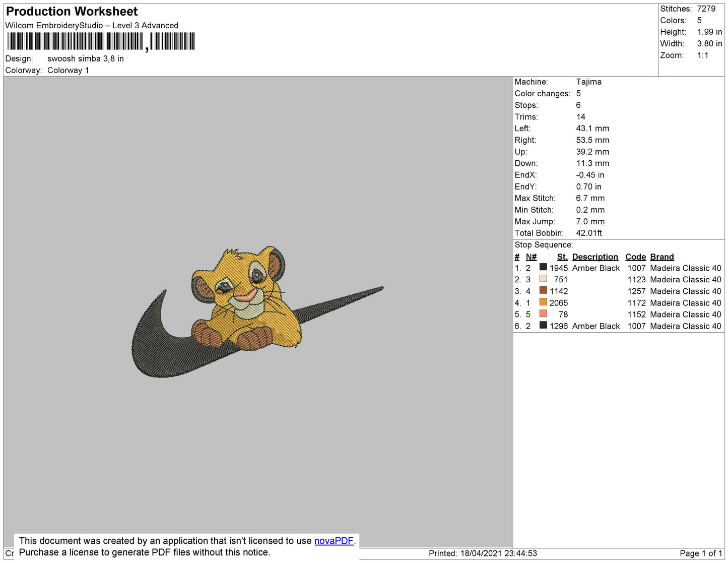Click the barcode under the worksheet title
The width and height of the screenshot is (728, 563).
coord(101,41)
